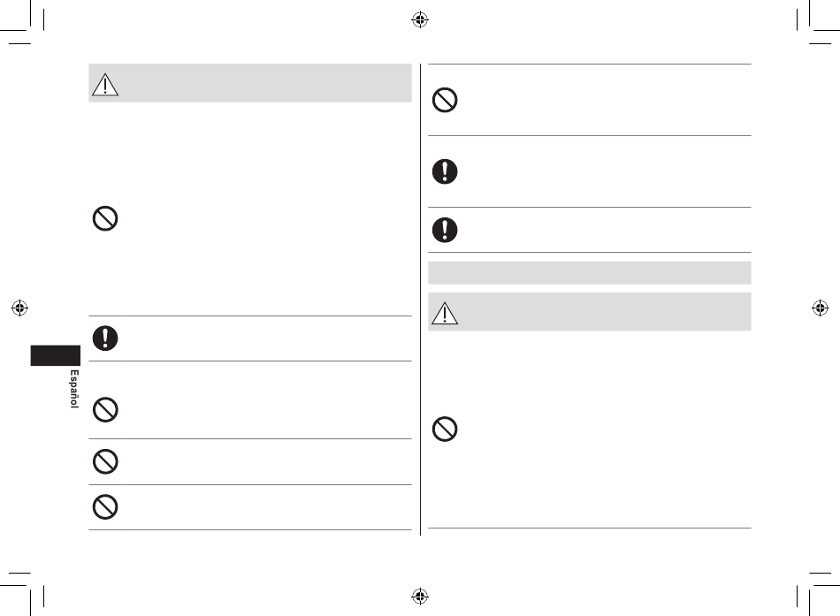
Task: Click the registration crosshair mark on the right edge
Action: click(821, 308)
